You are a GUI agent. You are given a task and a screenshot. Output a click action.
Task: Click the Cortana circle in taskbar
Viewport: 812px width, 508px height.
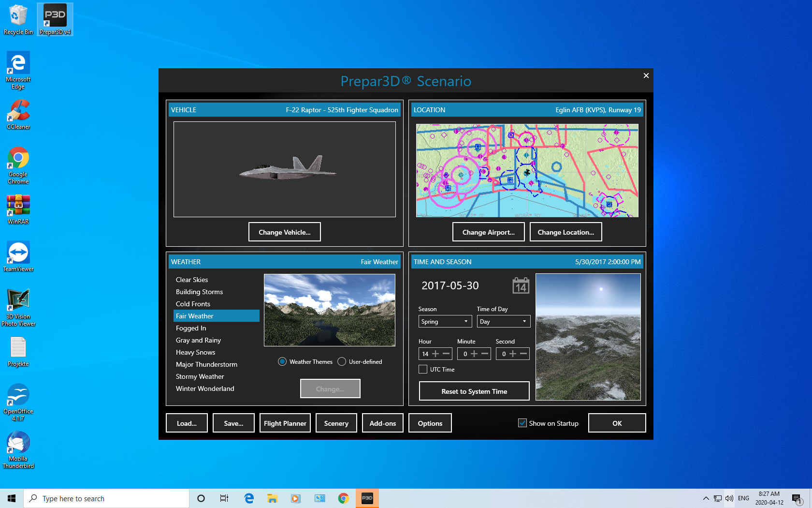pos(201,498)
